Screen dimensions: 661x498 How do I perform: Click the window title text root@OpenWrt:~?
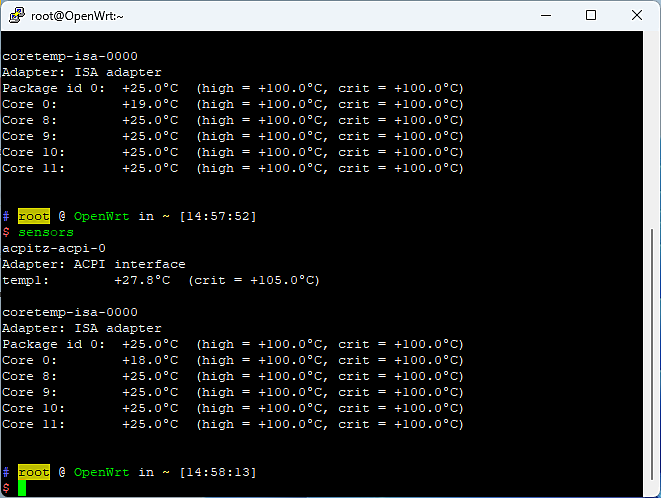[x=78, y=16]
